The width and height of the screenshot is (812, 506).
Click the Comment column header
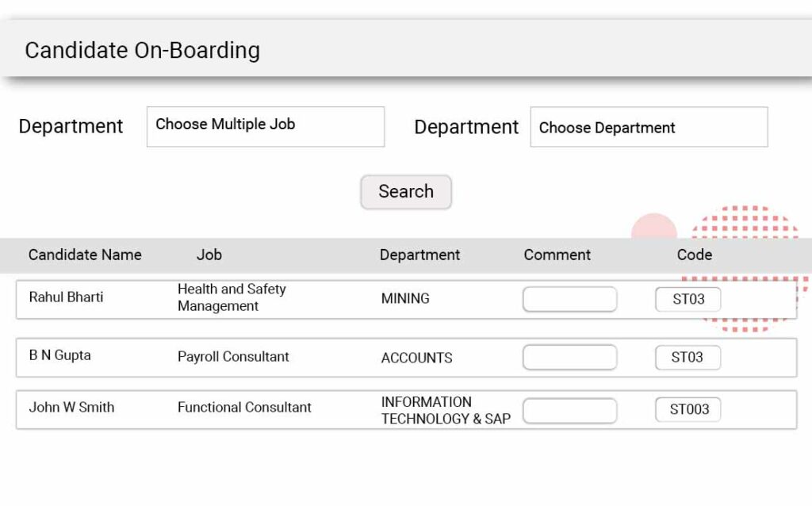[557, 255]
